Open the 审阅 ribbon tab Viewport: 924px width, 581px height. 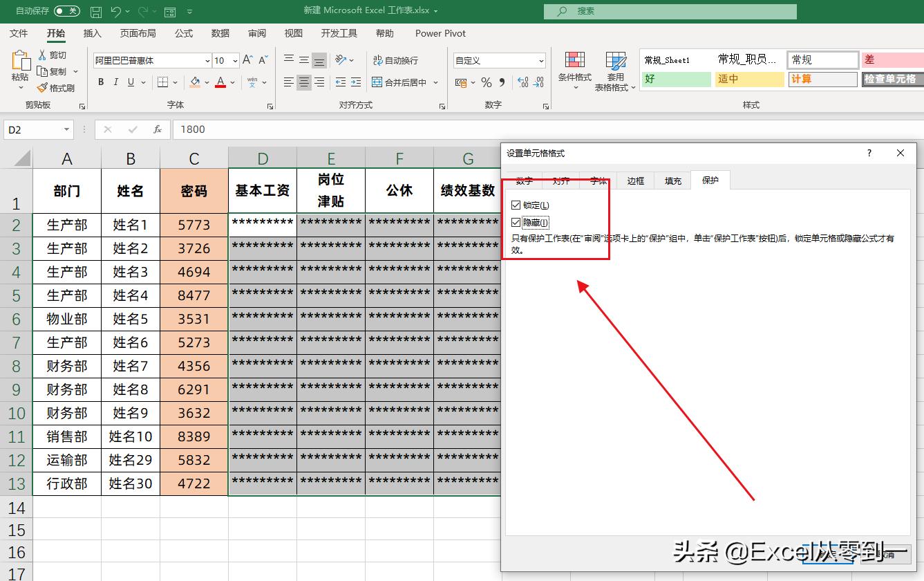[256, 33]
